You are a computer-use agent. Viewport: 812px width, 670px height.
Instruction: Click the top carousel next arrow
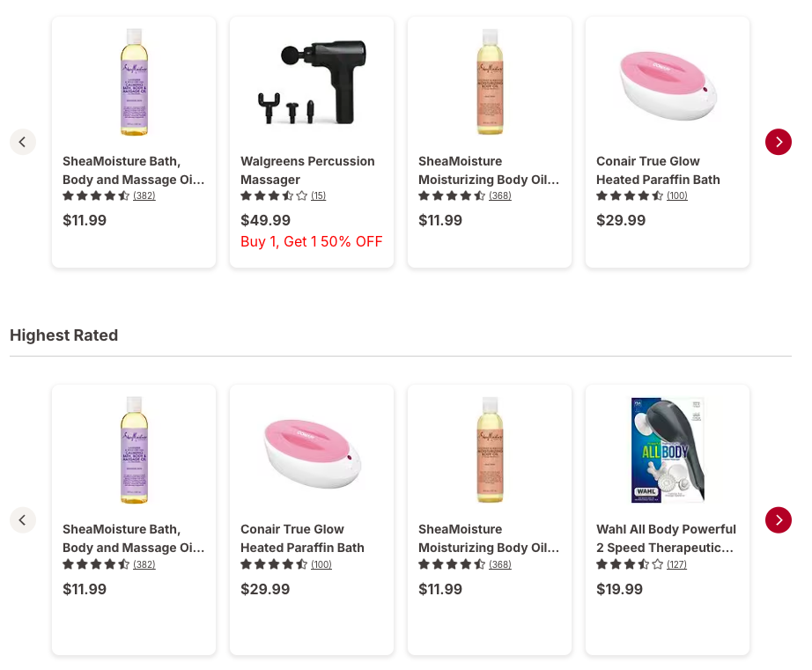(x=779, y=142)
